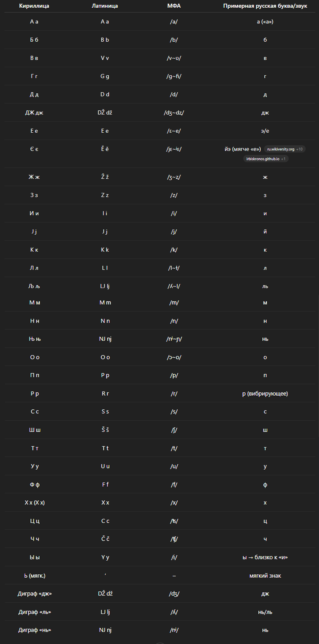Viewport: 319px width, 644px height.
Task: Select the «Примерная русская буква/звук» header
Action: 265,6
